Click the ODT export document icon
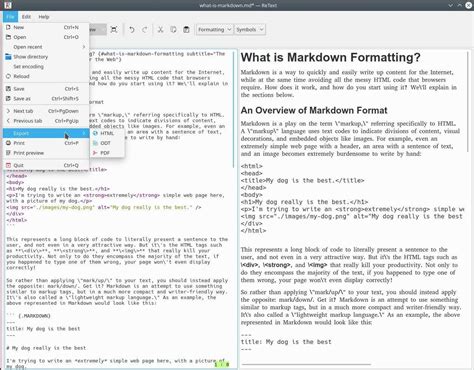Viewport: 474px width, 370px height. coord(95,143)
